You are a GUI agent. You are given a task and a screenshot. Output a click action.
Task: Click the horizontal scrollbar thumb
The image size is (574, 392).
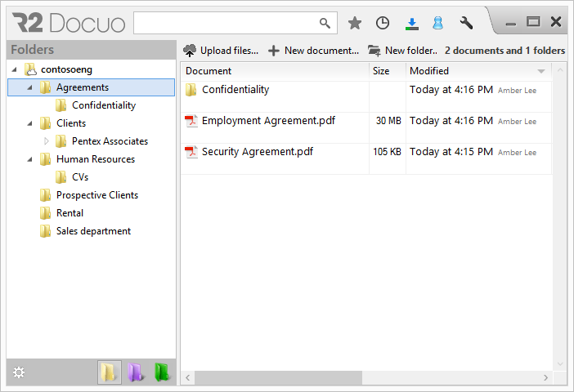point(278,377)
